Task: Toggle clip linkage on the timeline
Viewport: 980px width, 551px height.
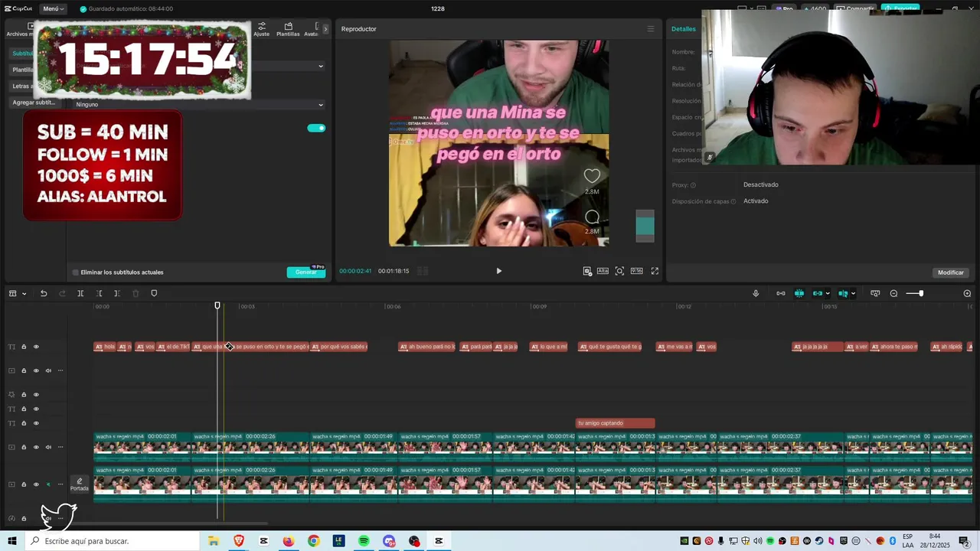Action: click(x=818, y=293)
